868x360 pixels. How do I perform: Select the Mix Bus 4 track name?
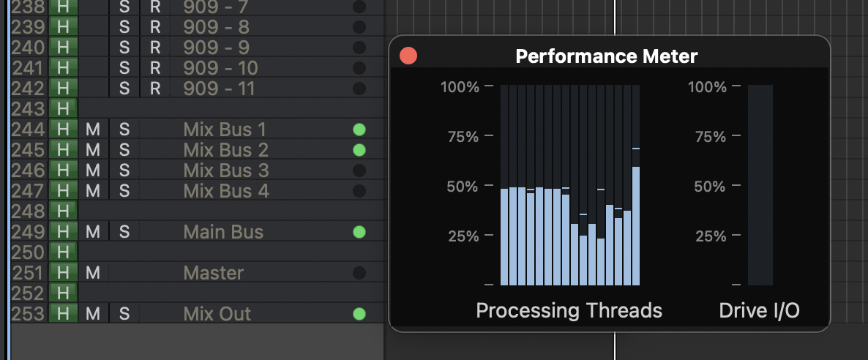[x=226, y=191]
